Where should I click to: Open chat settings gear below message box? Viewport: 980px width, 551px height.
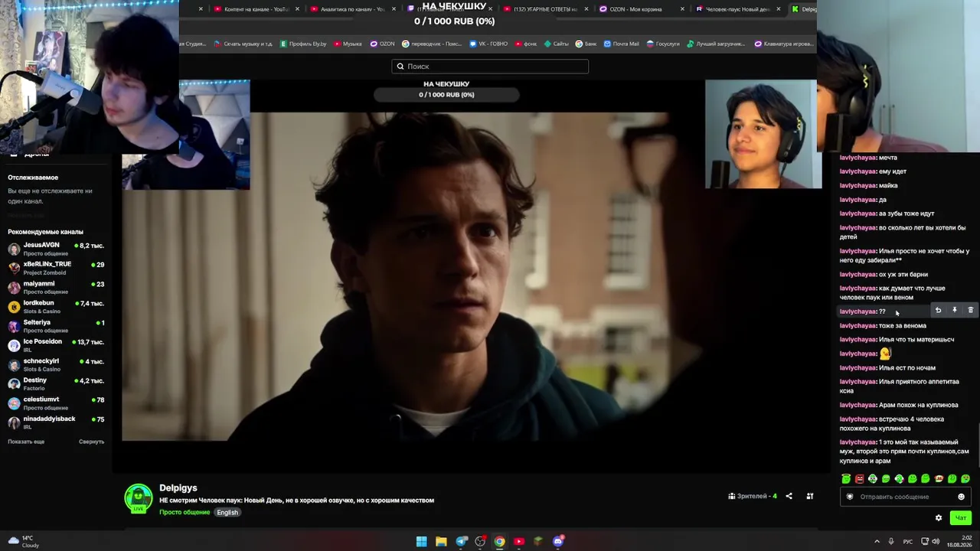click(939, 518)
